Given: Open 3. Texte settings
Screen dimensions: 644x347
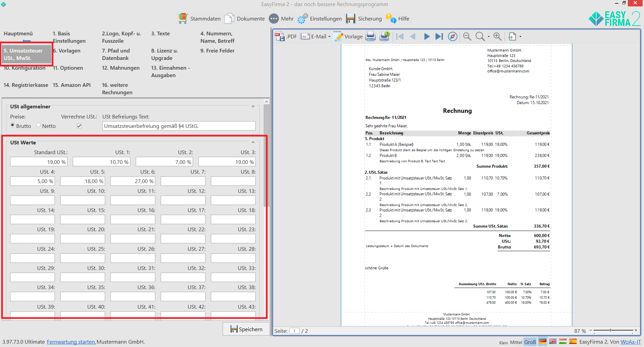Looking at the screenshot, I should click(x=160, y=34).
